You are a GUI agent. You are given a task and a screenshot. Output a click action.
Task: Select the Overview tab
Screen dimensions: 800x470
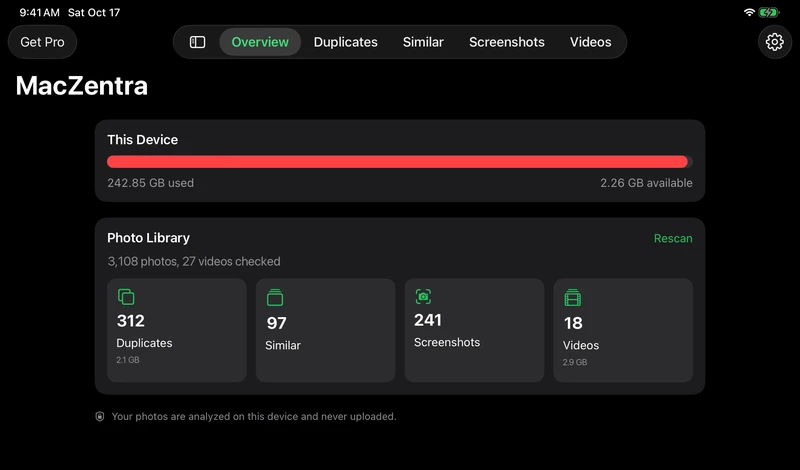pos(260,42)
